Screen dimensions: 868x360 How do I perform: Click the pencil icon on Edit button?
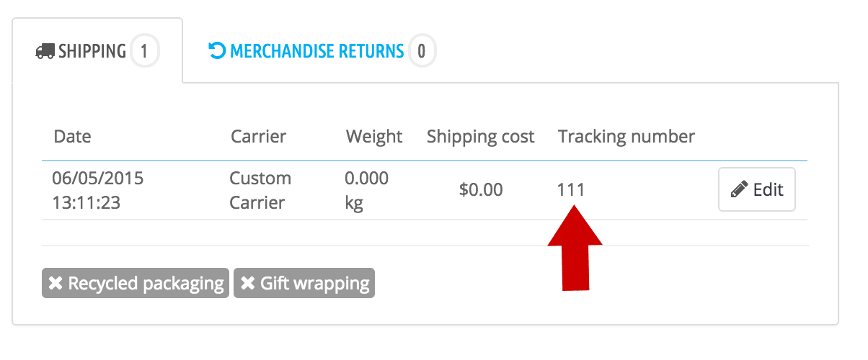coord(740,190)
